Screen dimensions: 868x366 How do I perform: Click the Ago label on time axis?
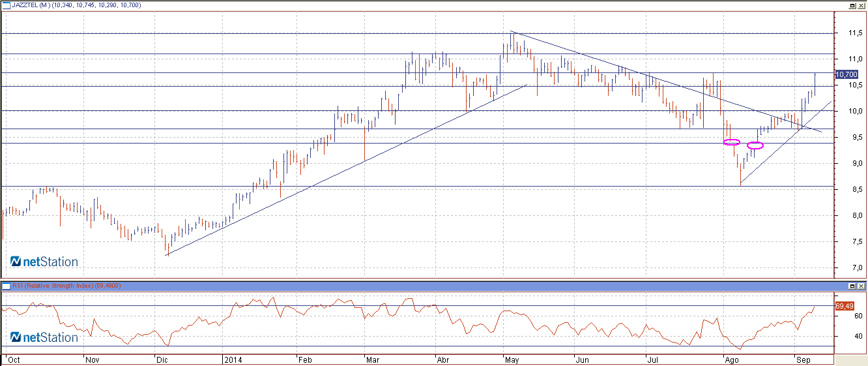732,359
